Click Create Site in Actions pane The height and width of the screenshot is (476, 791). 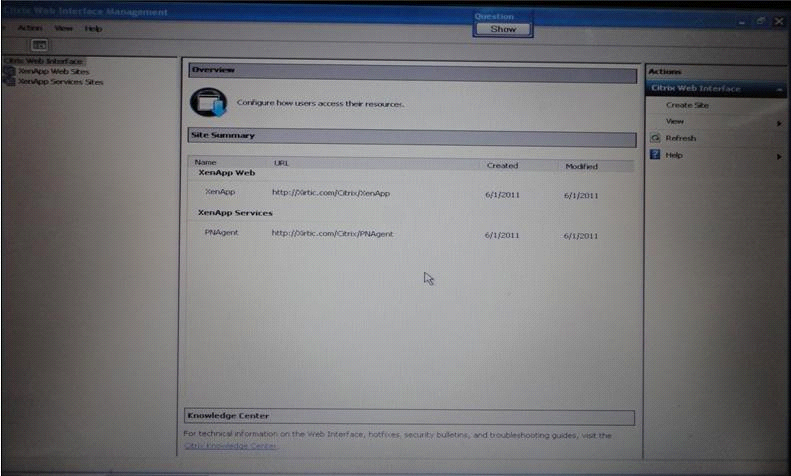click(x=687, y=105)
